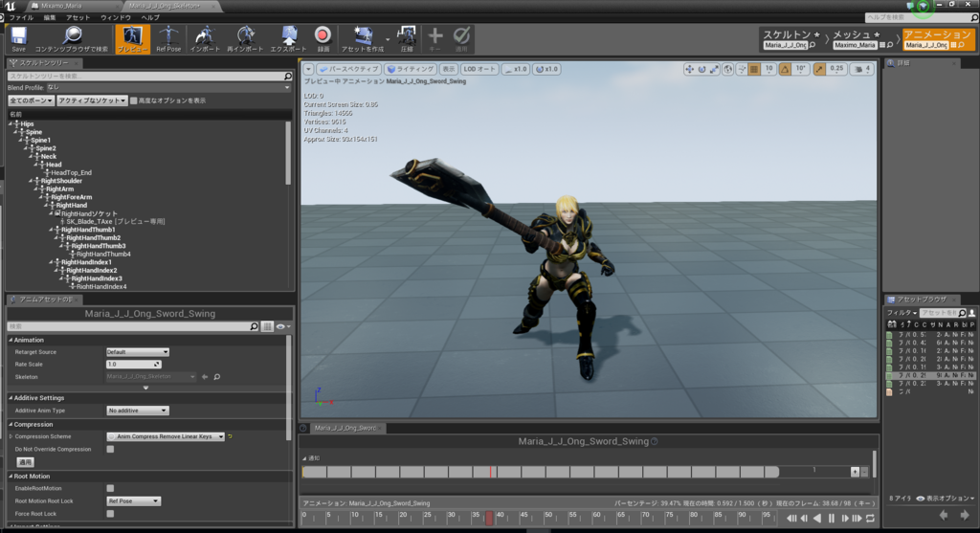Toggle Do Not Override Compression checkbox
The height and width of the screenshot is (533, 980).
click(110, 449)
